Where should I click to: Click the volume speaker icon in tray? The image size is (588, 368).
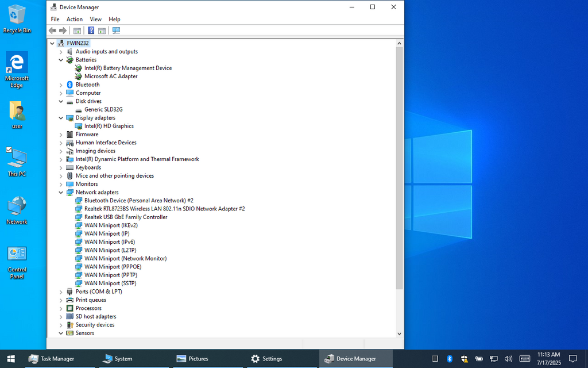point(507,359)
